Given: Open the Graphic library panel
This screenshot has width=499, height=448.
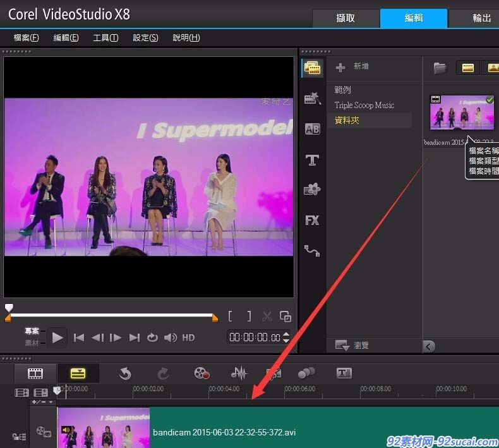Looking at the screenshot, I should point(312,190).
